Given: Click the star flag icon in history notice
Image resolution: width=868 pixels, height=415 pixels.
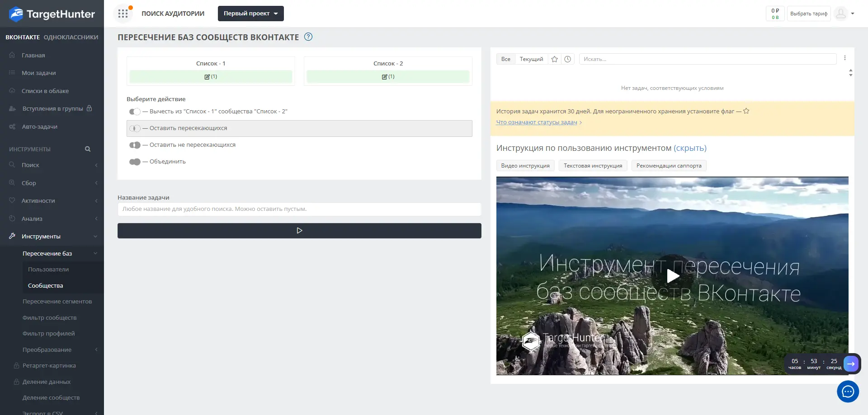Looking at the screenshot, I should click(x=746, y=111).
